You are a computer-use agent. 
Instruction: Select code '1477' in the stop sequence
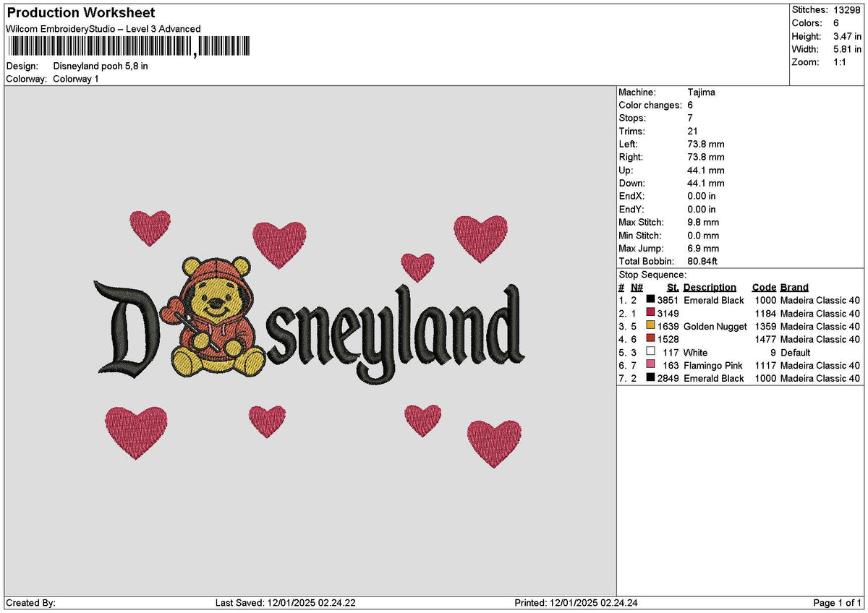click(765, 340)
